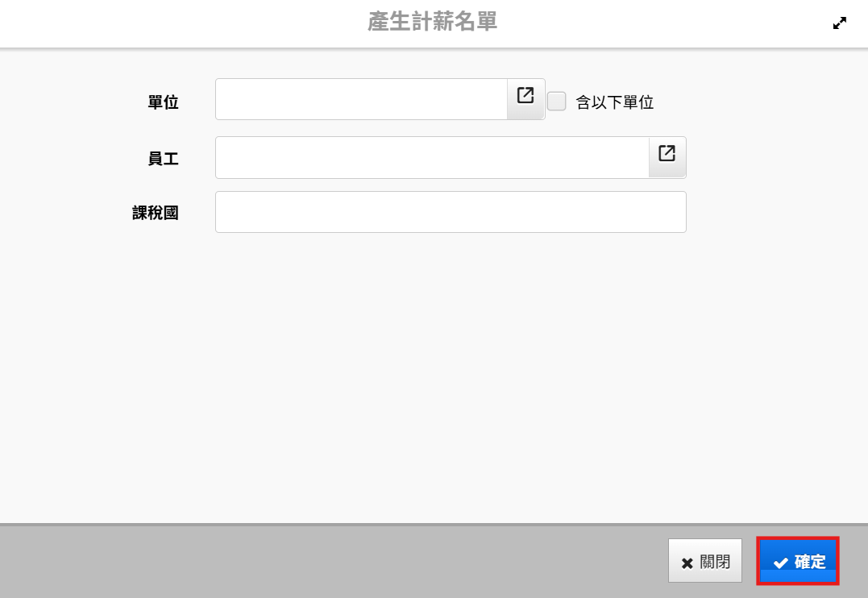Expand the dialog to full screen
The width and height of the screenshot is (868, 598).
click(x=840, y=23)
